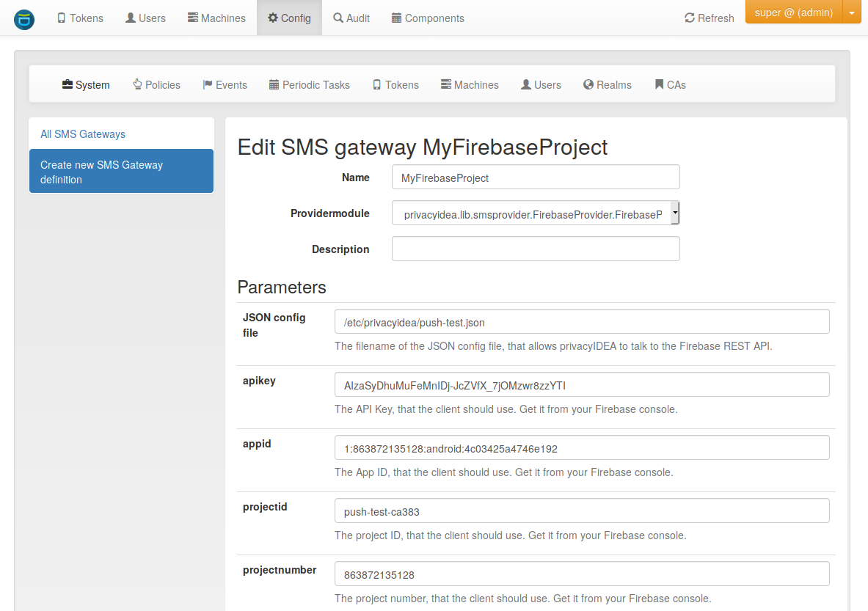The width and height of the screenshot is (868, 611).
Task: Switch to the Events config tab
Action: click(x=225, y=85)
